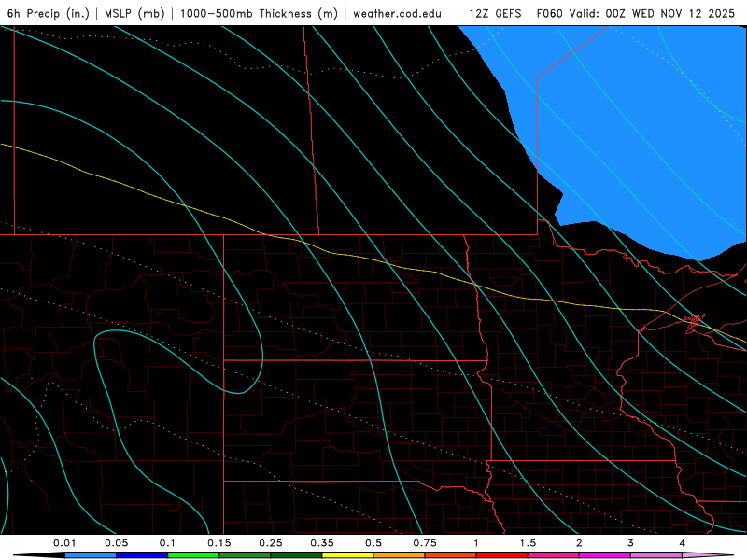Click the 0.01 legend value
The height and width of the screenshot is (560, 747).
click(x=64, y=543)
